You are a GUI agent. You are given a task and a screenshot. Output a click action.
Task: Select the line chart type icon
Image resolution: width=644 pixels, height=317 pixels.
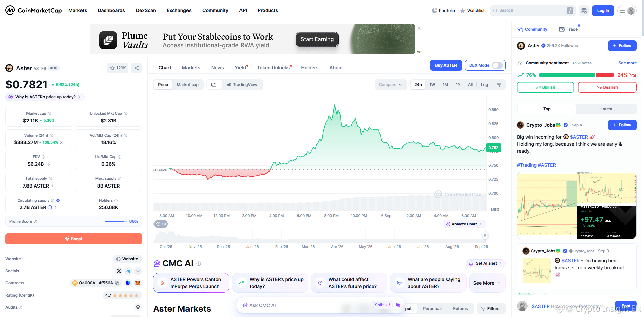214,85
